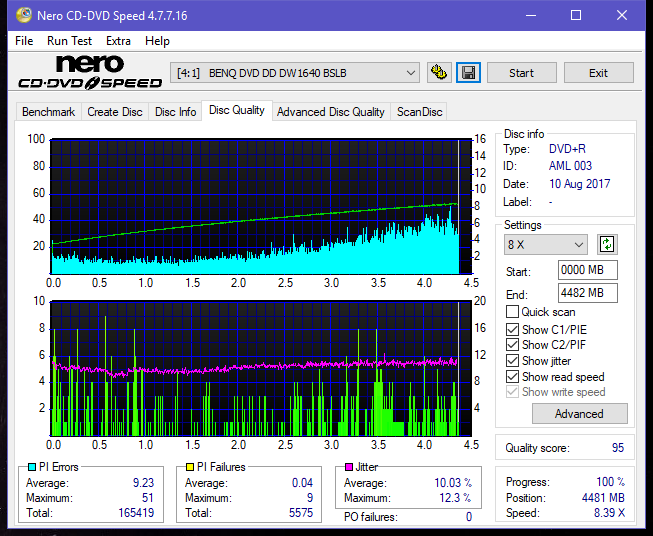Viewport: 653px width, 536px height.
Task: Uncheck Show jitter option
Action: [x=512, y=361]
